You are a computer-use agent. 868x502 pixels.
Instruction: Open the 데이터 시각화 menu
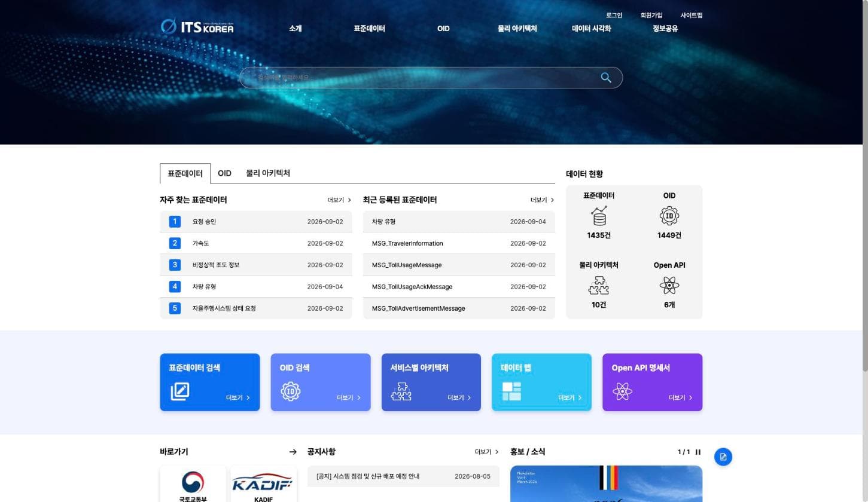tap(592, 28)
